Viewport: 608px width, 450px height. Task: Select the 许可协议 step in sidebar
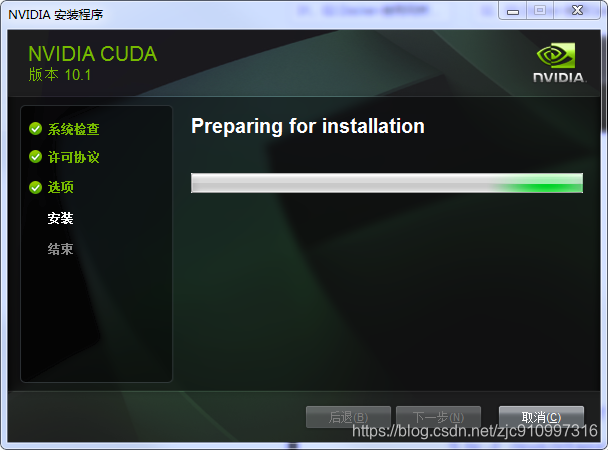pyautogui.click(x=74, y=157)
